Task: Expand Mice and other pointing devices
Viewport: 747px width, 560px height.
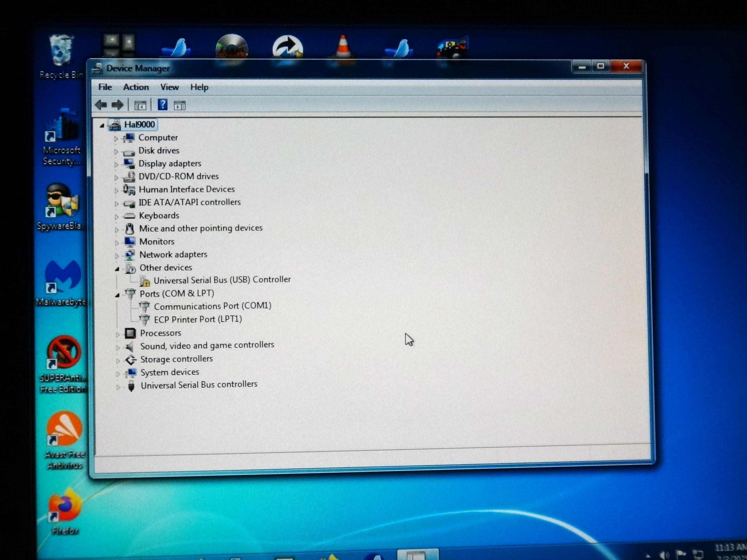Action: 116,230
